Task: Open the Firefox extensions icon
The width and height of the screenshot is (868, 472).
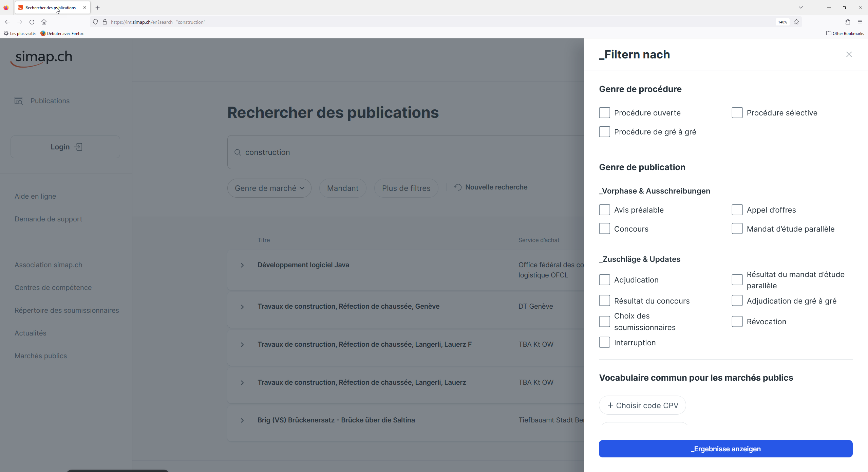Action: pos(848,22)
